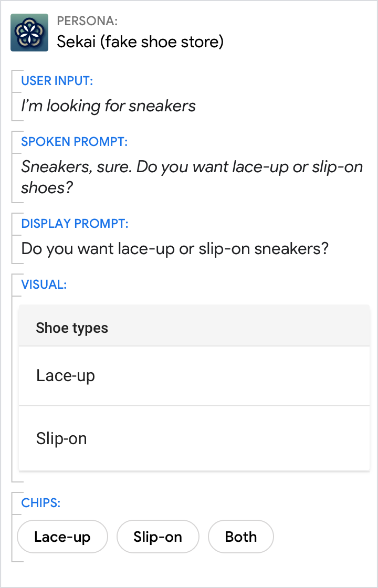Viewport: 378px width, 588px height.
Task: Click the 'I'm looking for sneakers' text
Action: click(108, 106)
